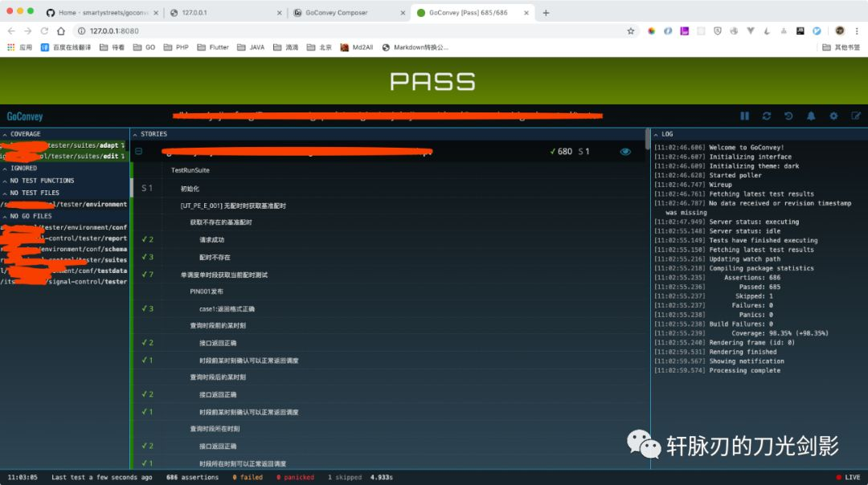Image resolution: width=868 pixels, height=485 pixels.
Task: Pause auto test execution in GoConvey
Action: (x=744, y=116)
